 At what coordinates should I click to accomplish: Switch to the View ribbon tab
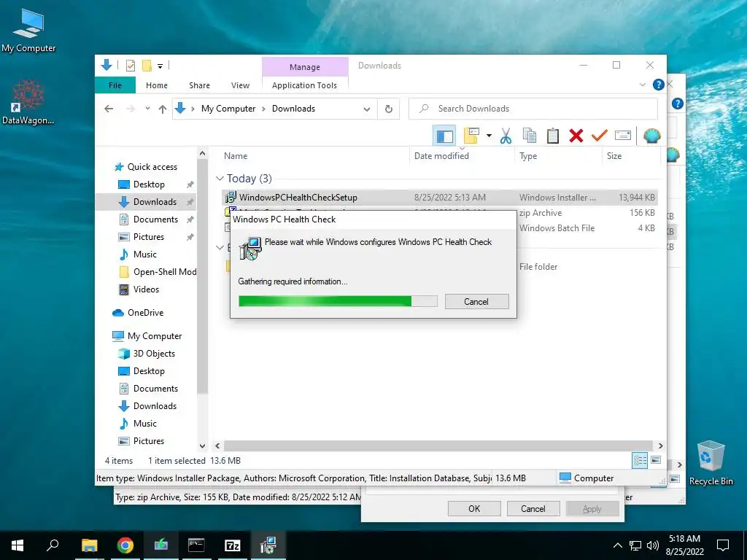[240, 85]
